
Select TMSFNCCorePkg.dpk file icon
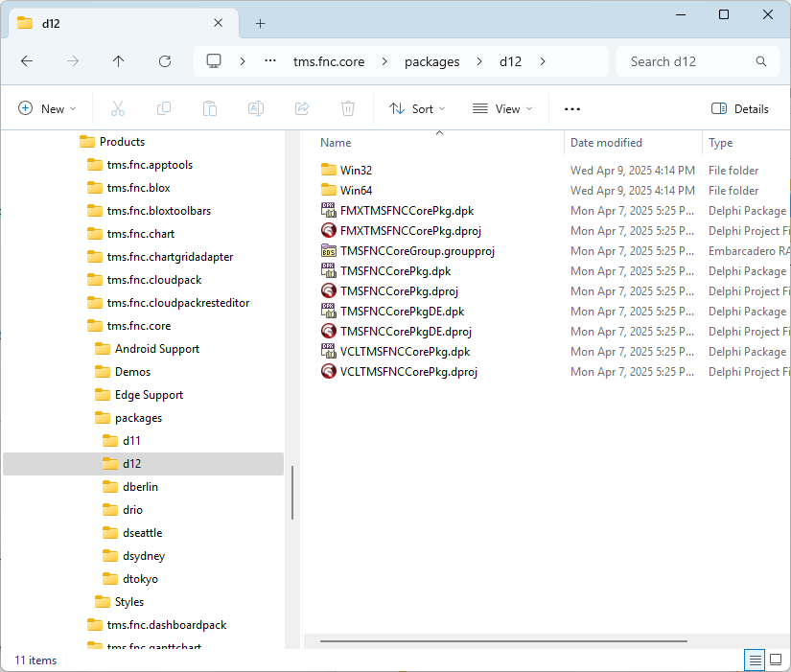tap(329, 271)
